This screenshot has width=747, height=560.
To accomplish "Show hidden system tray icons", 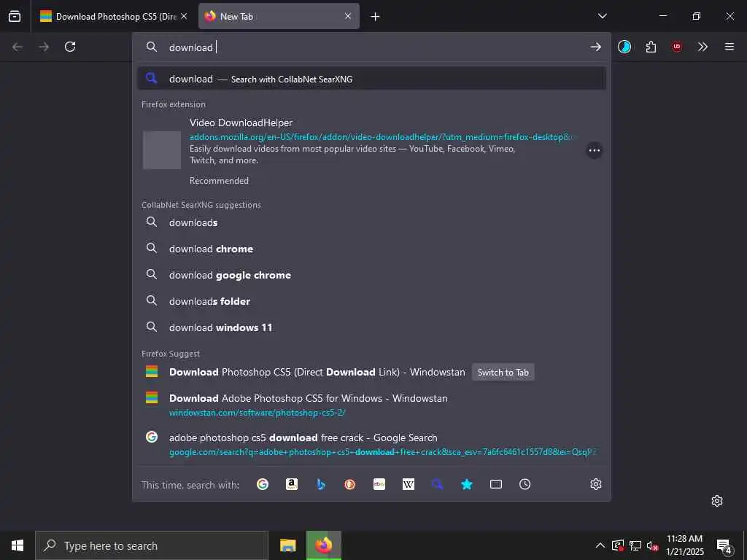I will tap(600, 545).
